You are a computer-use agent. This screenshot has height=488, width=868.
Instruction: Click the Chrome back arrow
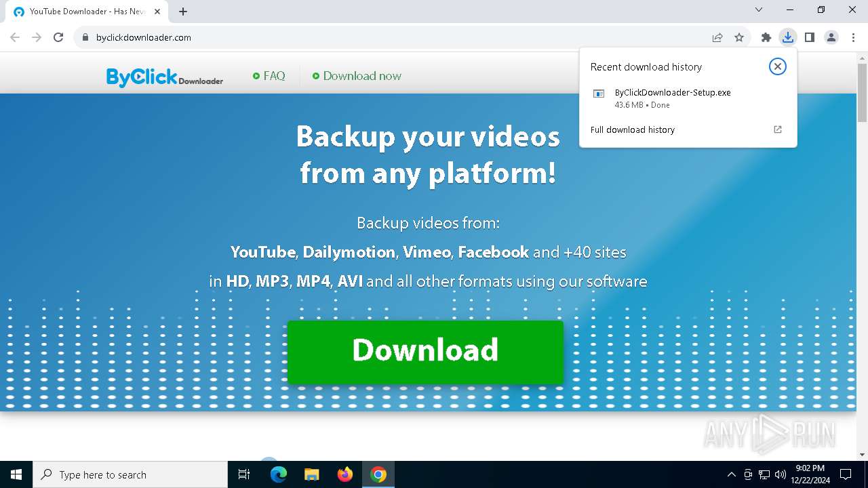pos(15,37)
